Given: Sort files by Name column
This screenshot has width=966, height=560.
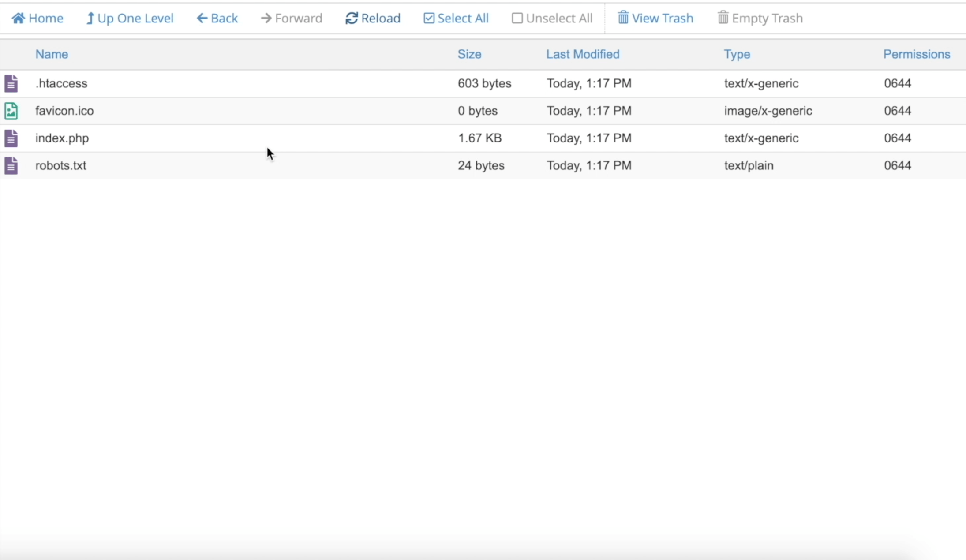Looking at the screenshot, I should point(52,54).
